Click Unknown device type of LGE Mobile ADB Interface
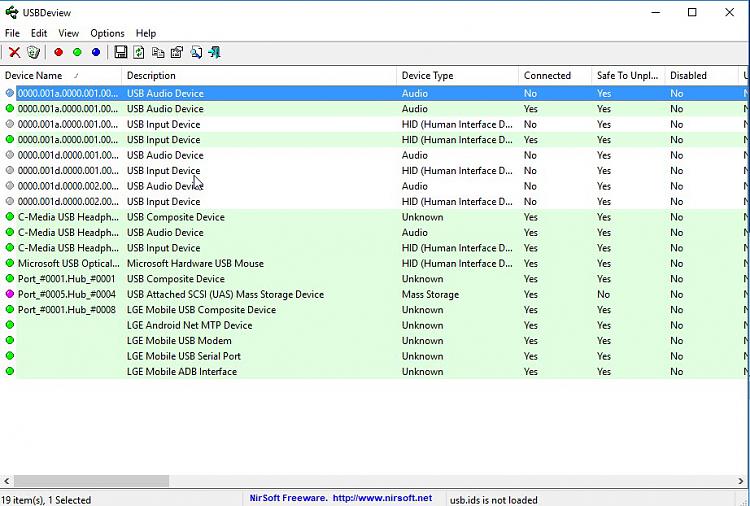 click(x=422, y=371)
